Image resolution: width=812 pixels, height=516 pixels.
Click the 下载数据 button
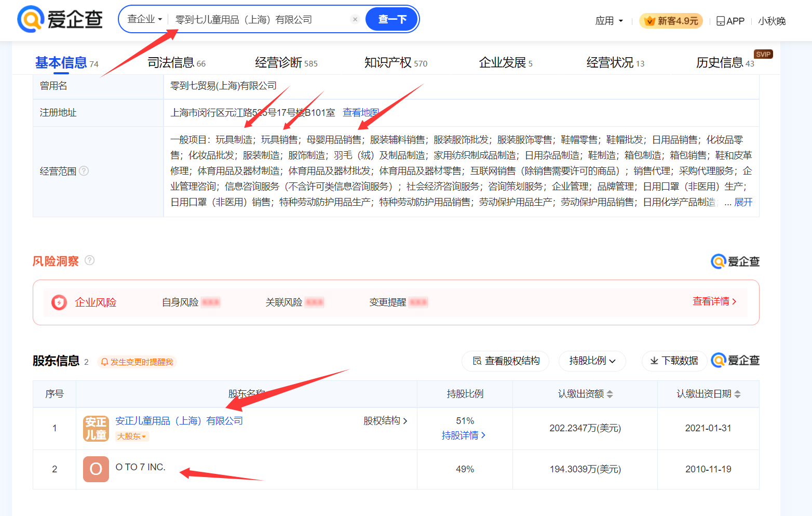pyautogui.click(x=674, y=361)
